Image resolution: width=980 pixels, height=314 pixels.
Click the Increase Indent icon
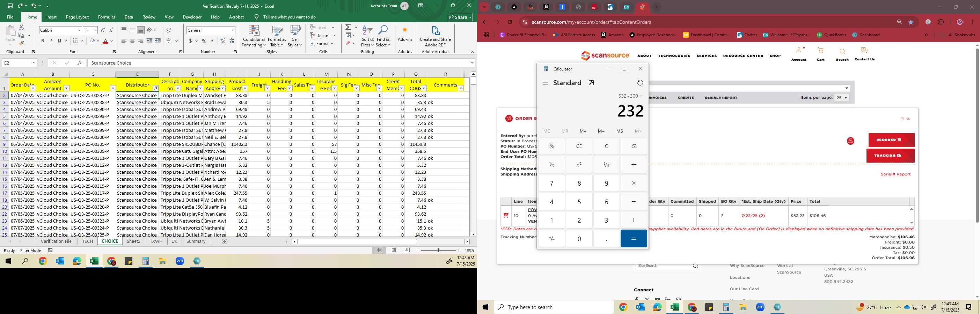tap(158, 41)
